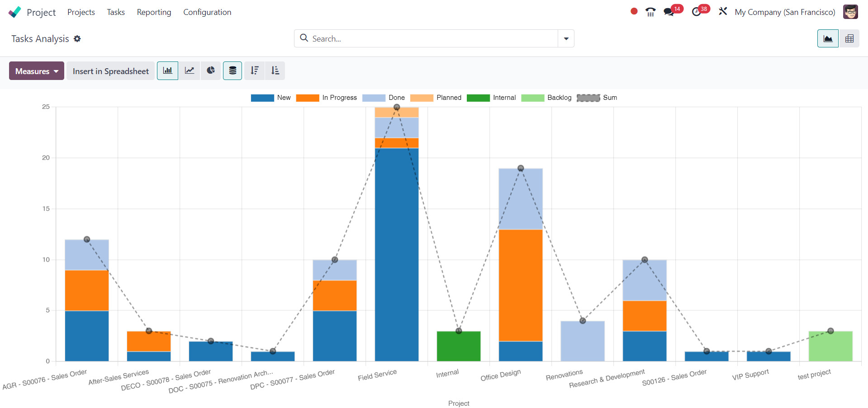868x408 pixels.
Task: Expand the search options dropdown arrow
Action: pyautogui.click(x=566, y=38)
